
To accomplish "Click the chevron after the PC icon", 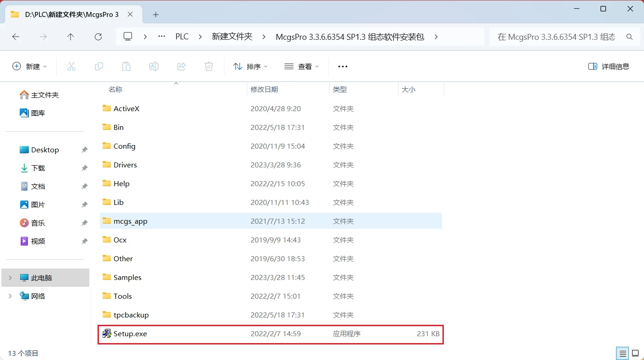I will pyautogui.click(x=145, y=37).
